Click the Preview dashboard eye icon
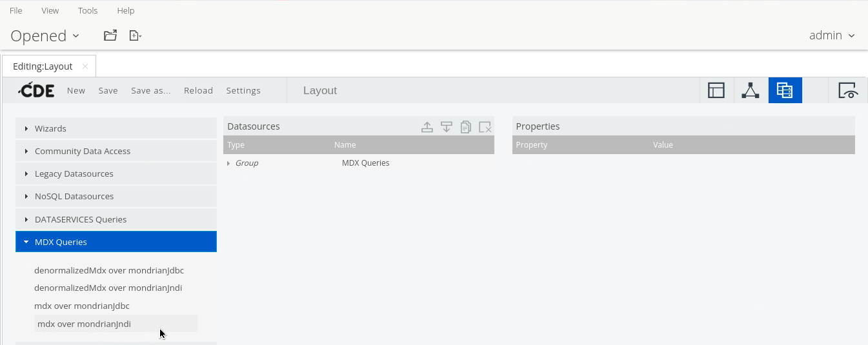This screenshot has width=868, height=345. 847,91
